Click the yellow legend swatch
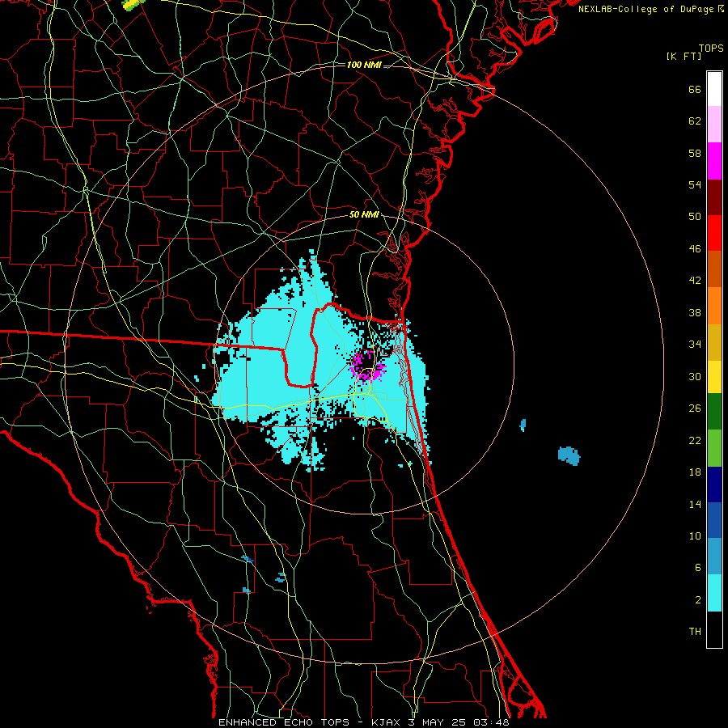Screen dimensions: 728x728 [x=714, y=377]
